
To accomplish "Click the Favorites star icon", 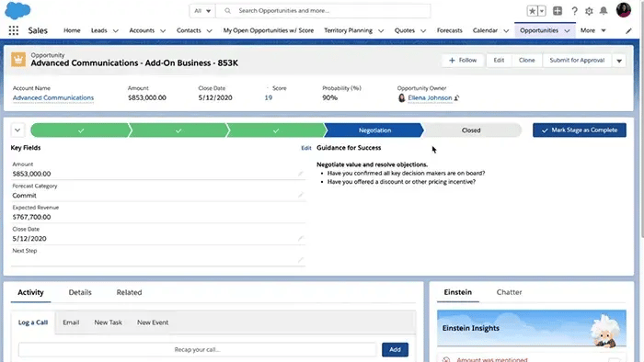I will [x=533, y=11].
